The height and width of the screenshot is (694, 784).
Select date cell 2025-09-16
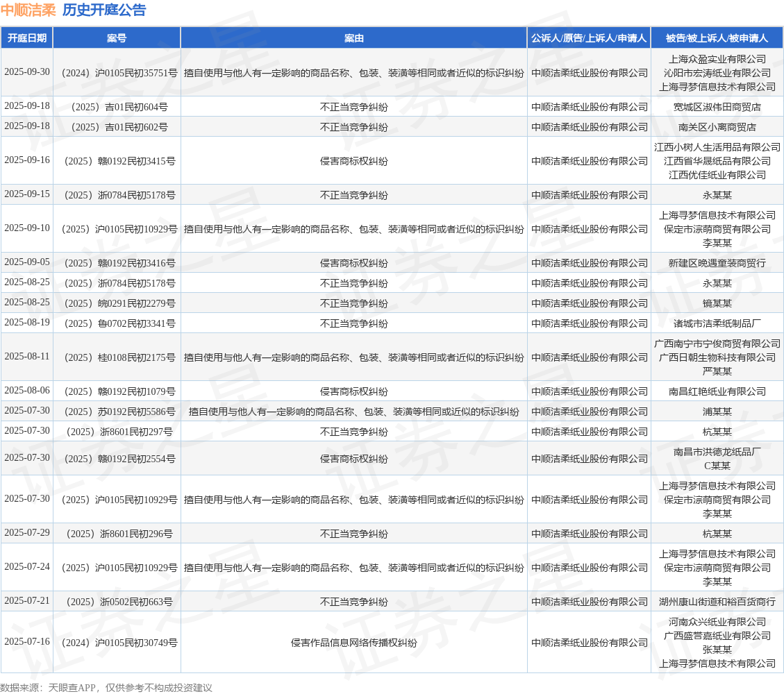(x=27, y=160)
